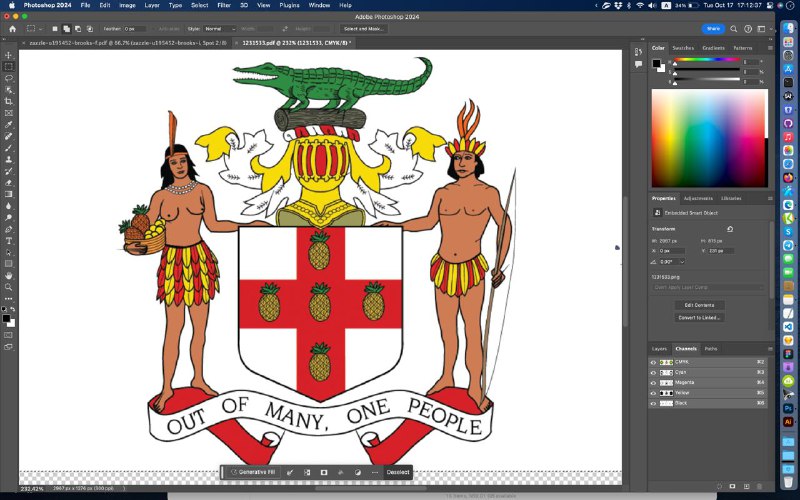Open the Comments panel icon

click(x=638, y=64)
